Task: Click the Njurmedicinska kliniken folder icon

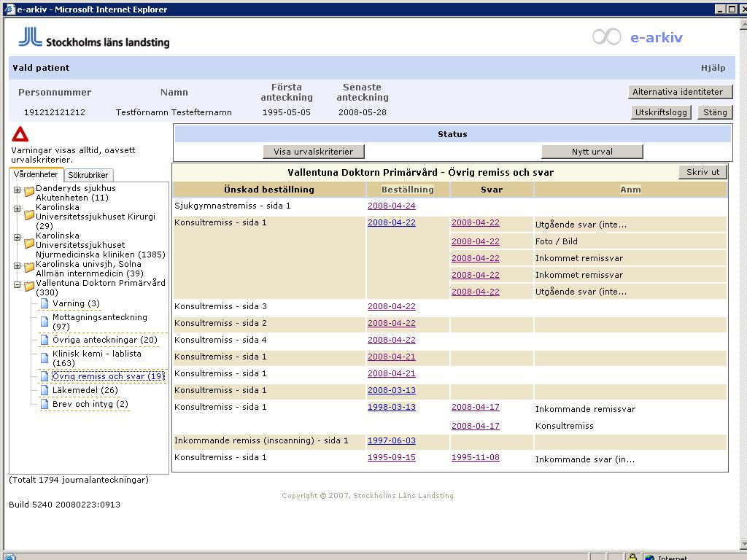Action: (x=29, y=244)
